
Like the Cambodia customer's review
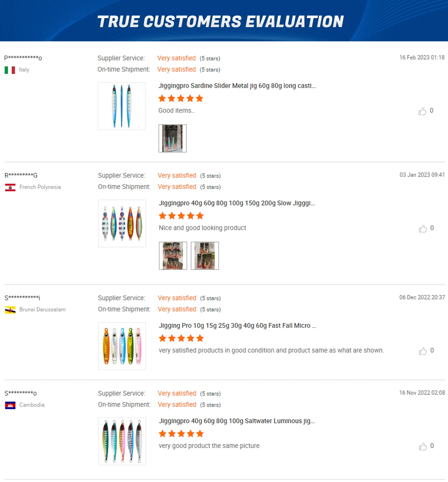click(422, 446)
